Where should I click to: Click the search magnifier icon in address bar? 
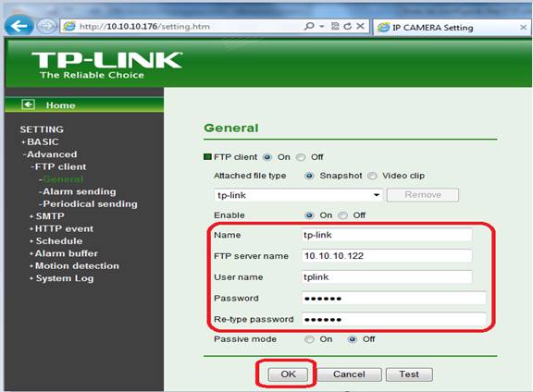tap(309, 26)
